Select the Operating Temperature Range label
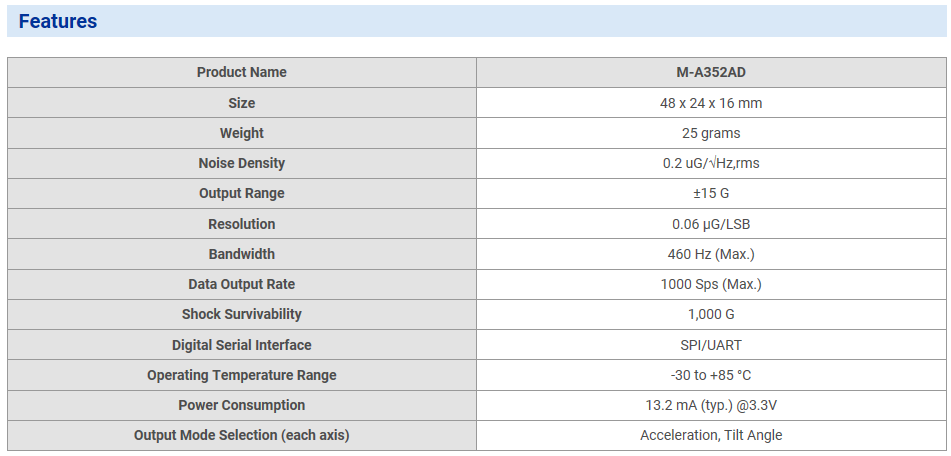Viewport: 951px width, 456px height. tap(241, 375)
